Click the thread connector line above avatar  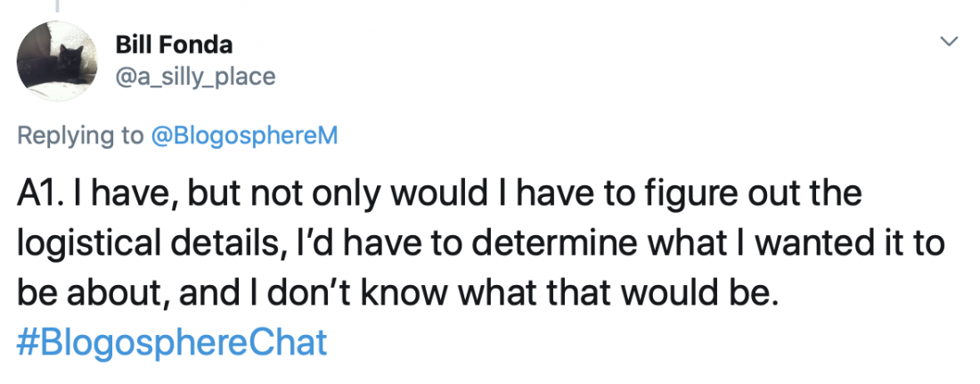click(x=58, y=7)
